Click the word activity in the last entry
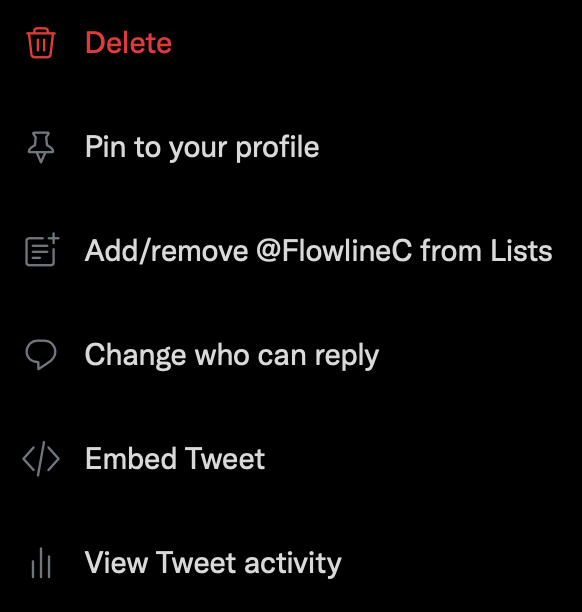The image size is (582, 612). pos(293,563)
